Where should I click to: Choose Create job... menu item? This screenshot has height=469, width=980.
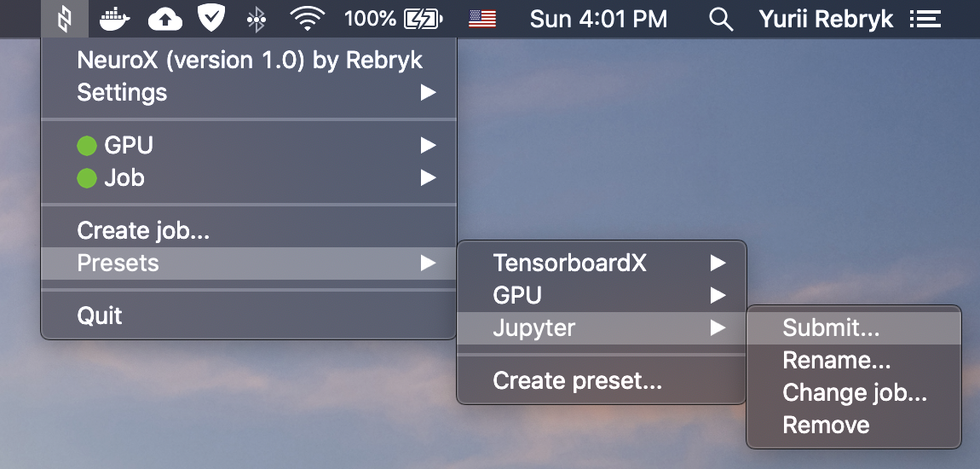tap(249, 231)
